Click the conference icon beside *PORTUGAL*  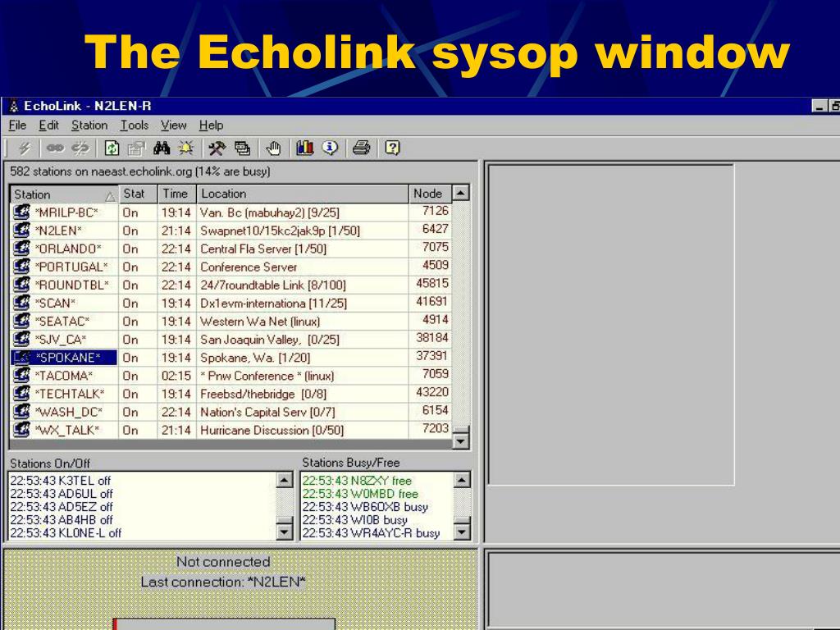21,267
